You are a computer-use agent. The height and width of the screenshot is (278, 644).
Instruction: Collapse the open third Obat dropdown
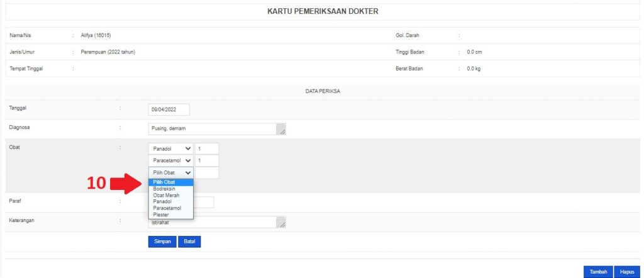click(171, 172)
